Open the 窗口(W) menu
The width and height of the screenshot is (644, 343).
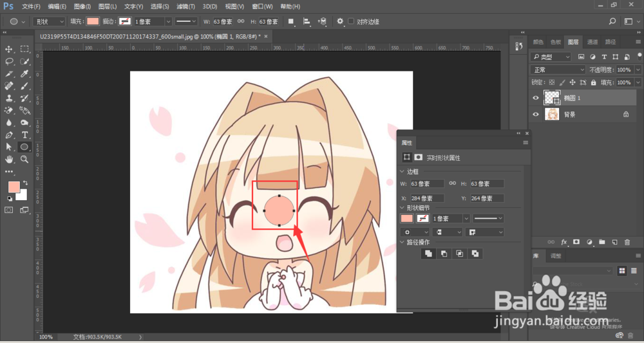(x=262, y=6)
